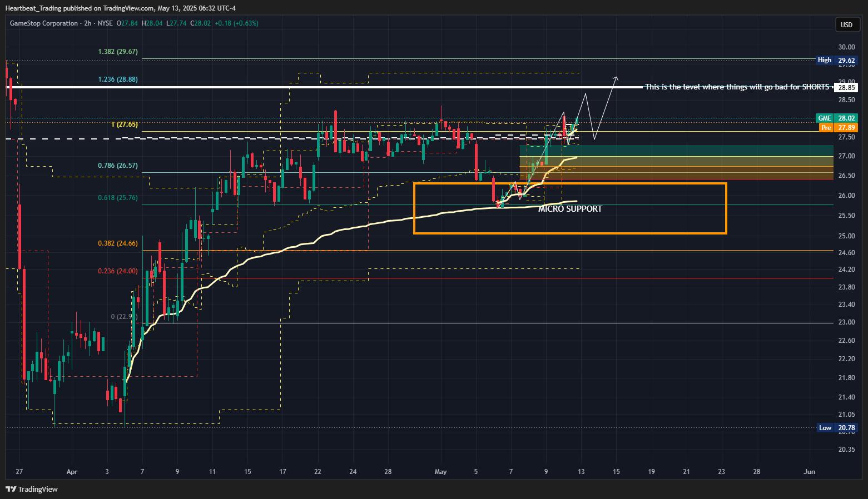Click the C28.02 close value
Screen dimensions: 868x499
tap(200, 23)
